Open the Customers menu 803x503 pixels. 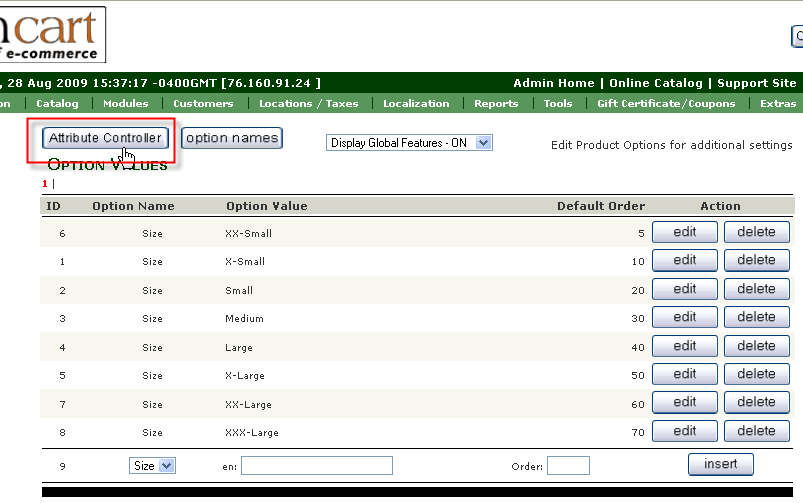coord(203,103)
